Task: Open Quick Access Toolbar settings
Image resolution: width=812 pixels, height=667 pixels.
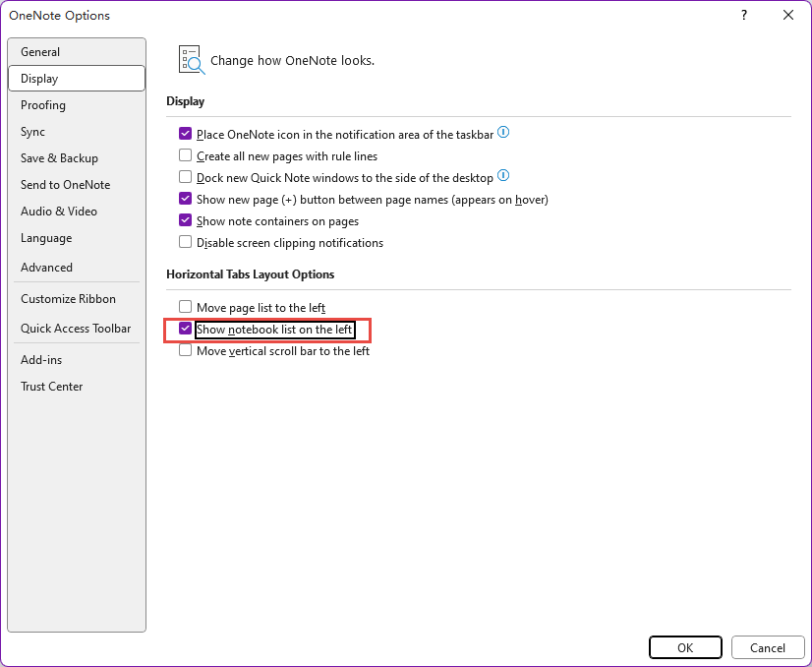Action: click(x=77, y=328)
